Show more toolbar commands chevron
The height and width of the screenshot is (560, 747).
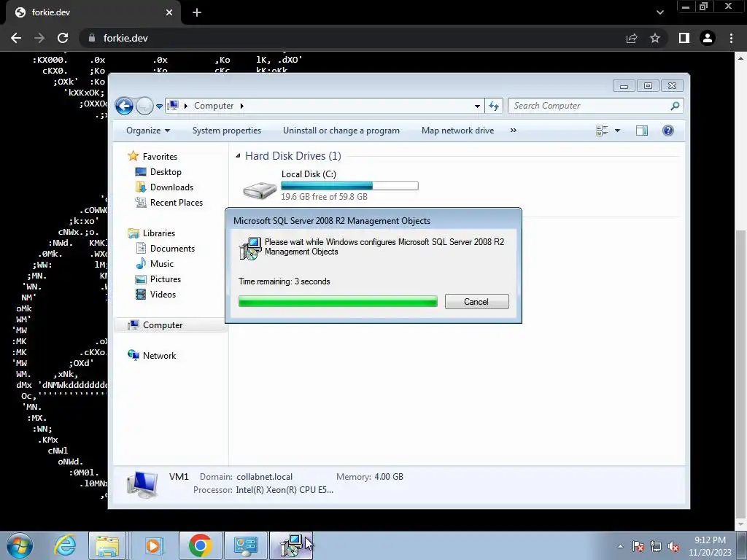(x=513, y=131)
